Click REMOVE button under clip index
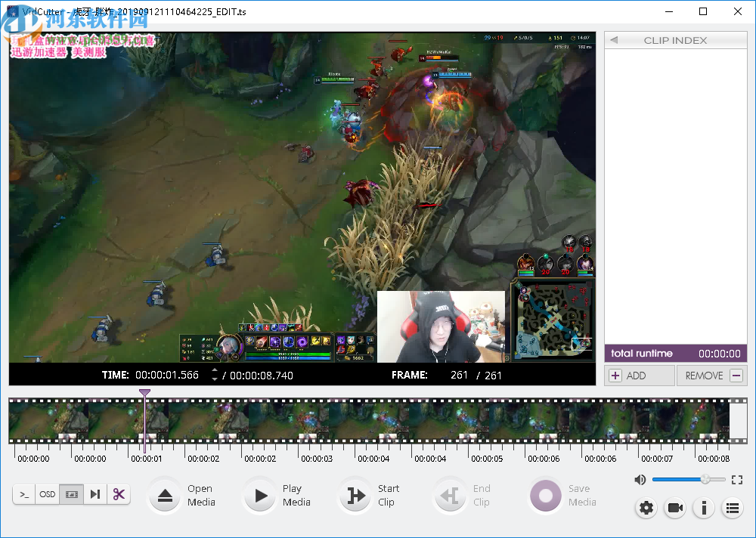 [712, 376]
